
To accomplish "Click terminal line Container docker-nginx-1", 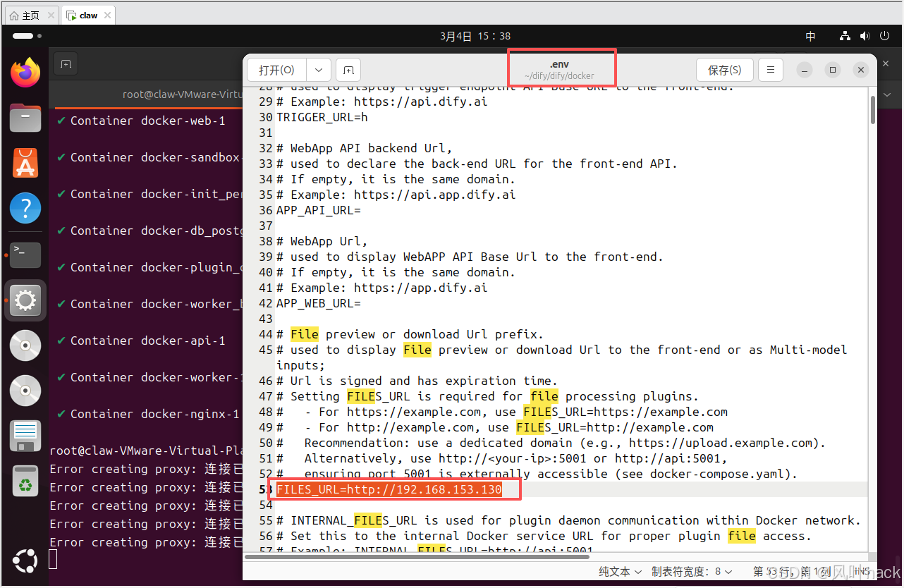I will [148, 414].
